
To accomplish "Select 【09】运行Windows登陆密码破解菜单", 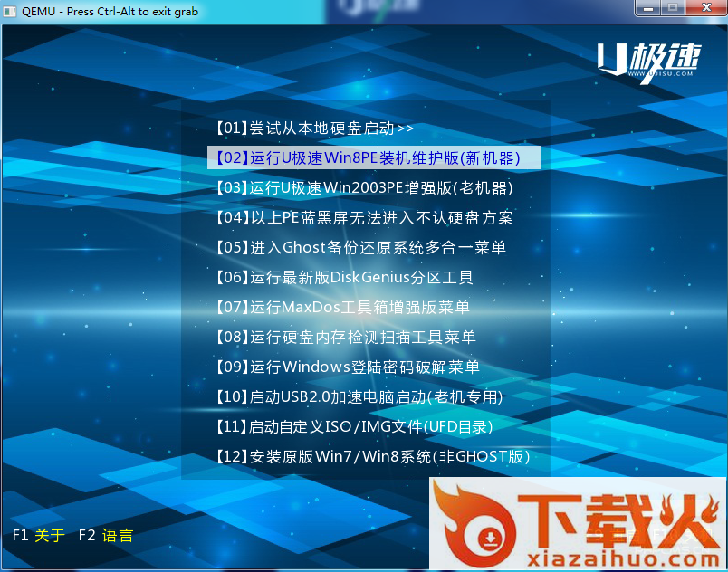I will click(x=348, y=367).
